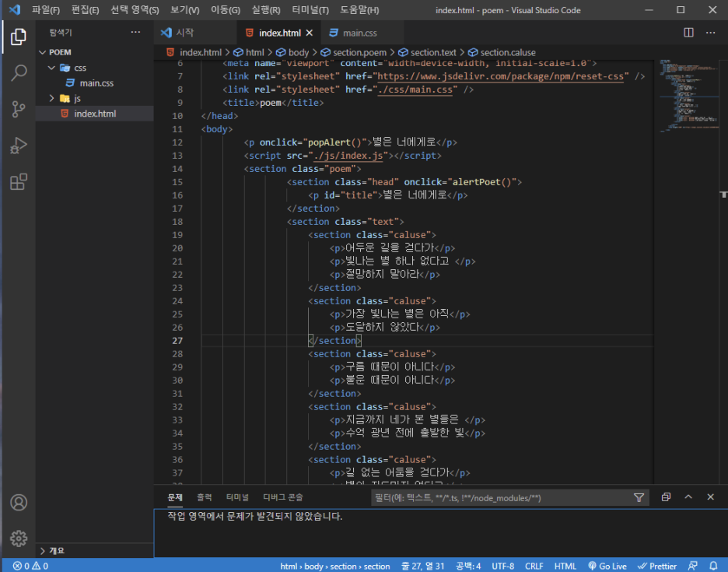Open the Go menu (이동)

point(226,10)
